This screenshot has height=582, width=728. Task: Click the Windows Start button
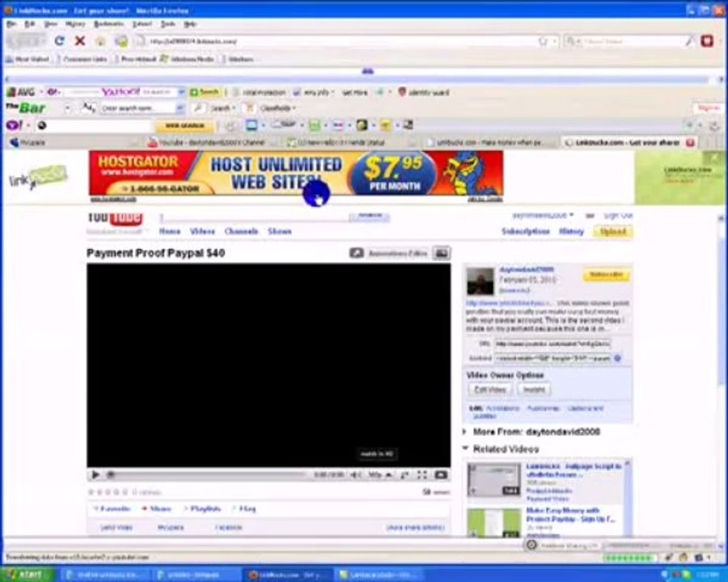click(x=28, y=575)
